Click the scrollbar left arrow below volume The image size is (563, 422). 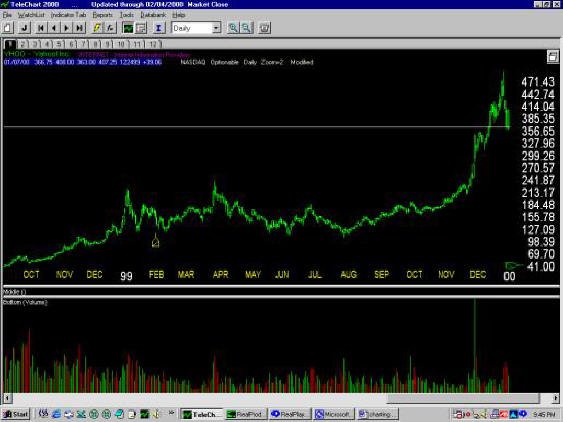[7, 398]
